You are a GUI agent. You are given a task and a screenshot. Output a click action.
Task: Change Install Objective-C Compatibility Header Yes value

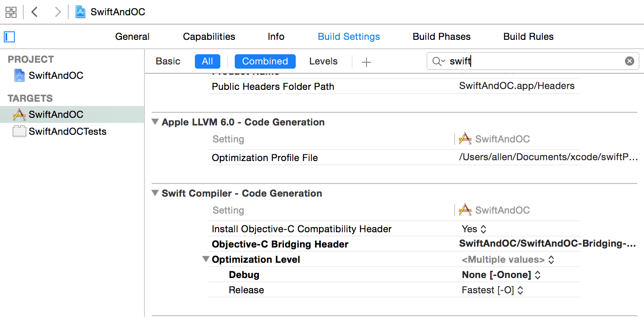(474, 229)
